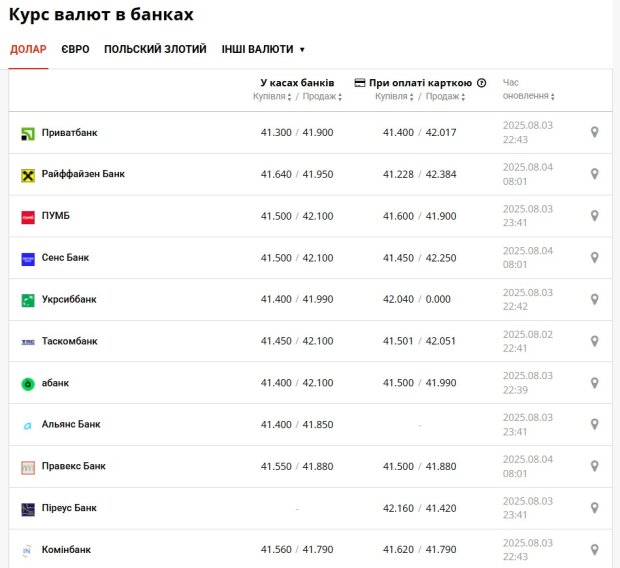Sort by Купівля under У касах банків
The image size is (620, 568).
272,97
